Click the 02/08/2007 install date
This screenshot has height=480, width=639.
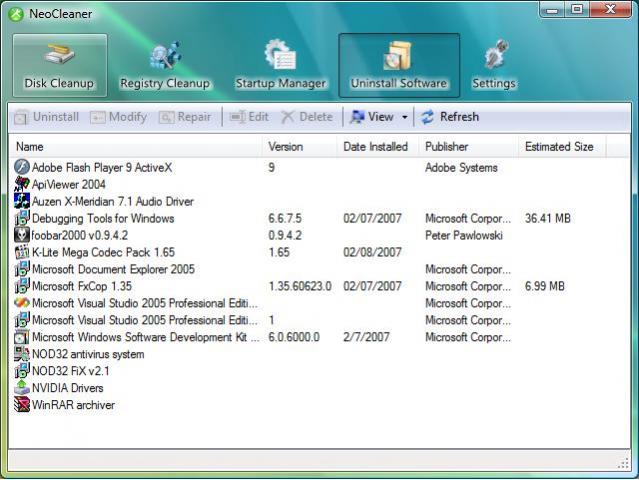point(372,252)
